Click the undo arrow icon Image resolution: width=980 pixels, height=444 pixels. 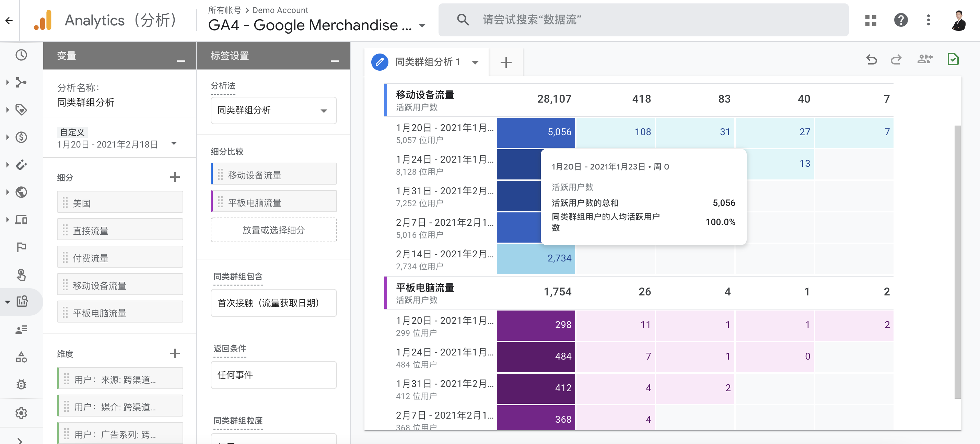[871, 60]
